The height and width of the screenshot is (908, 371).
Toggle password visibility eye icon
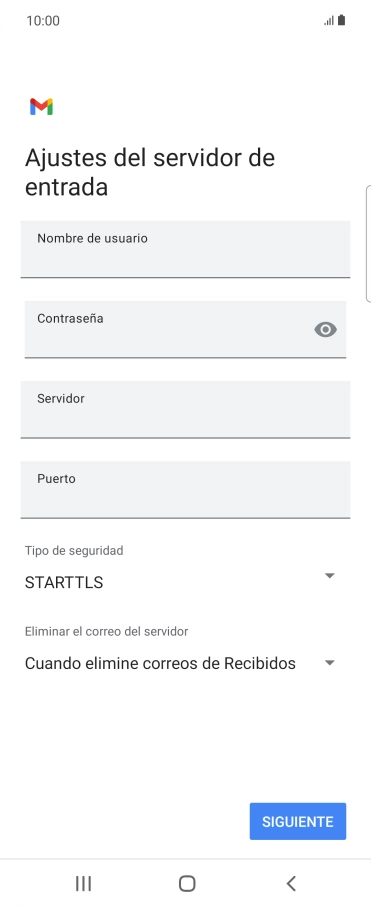(x=325, y=329)
